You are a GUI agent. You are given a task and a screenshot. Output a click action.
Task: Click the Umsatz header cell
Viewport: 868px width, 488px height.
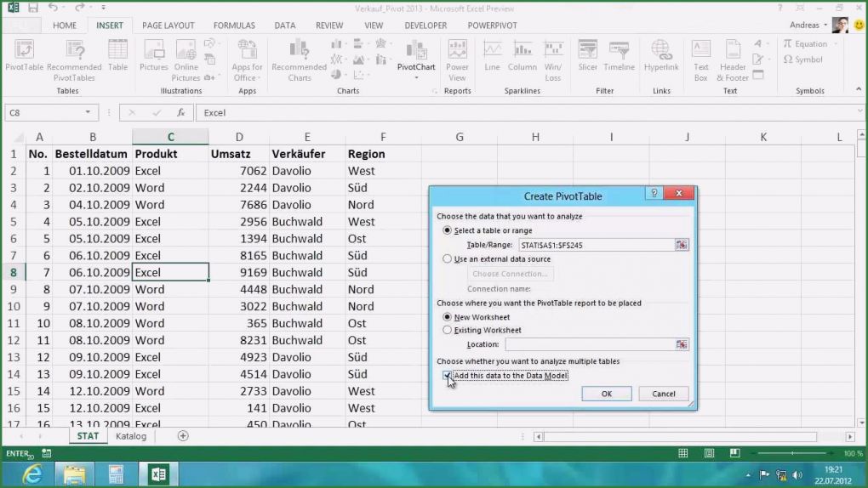point(239,154)
